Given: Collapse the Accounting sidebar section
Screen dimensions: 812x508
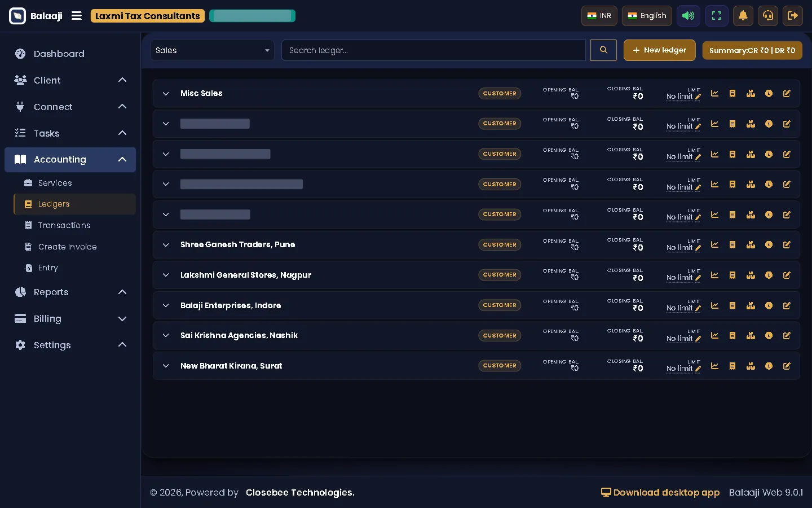Looking at the screenshot, I should (x=70, y=160).
